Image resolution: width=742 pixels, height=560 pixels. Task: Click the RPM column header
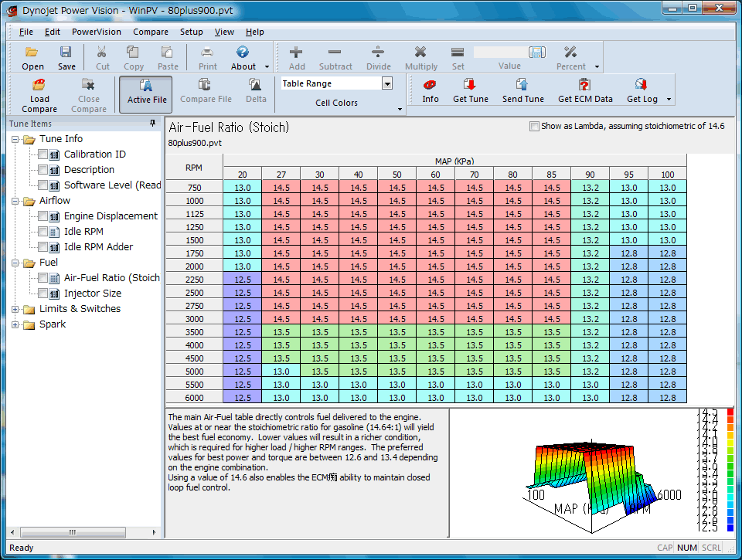click(x=194, y=168)
